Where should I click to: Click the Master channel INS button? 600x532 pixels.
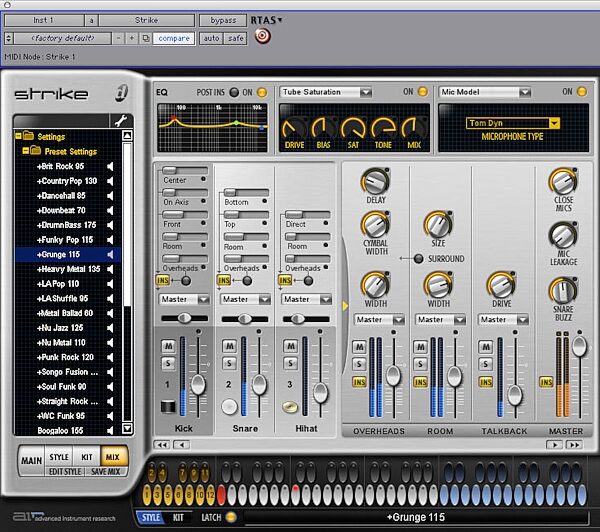point(546,382)
